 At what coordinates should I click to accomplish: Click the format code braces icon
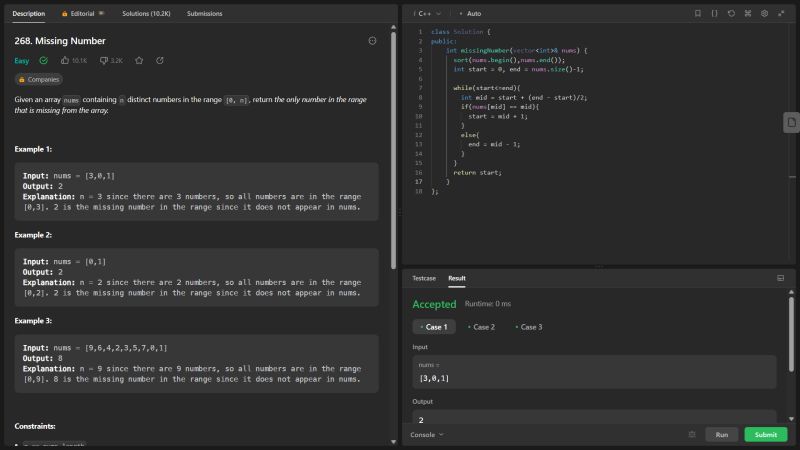[x=714, y=14]
